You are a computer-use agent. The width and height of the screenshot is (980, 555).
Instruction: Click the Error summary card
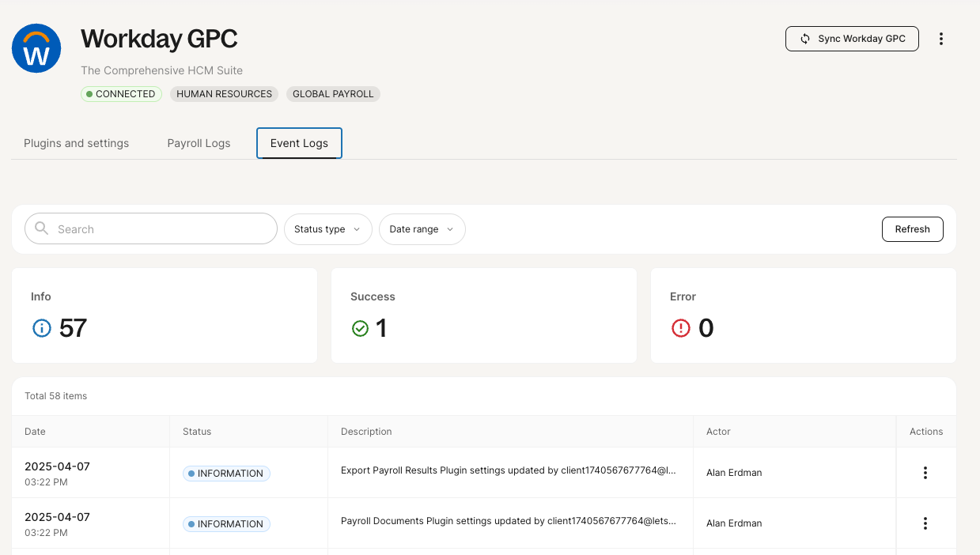(x=804, y=315)
